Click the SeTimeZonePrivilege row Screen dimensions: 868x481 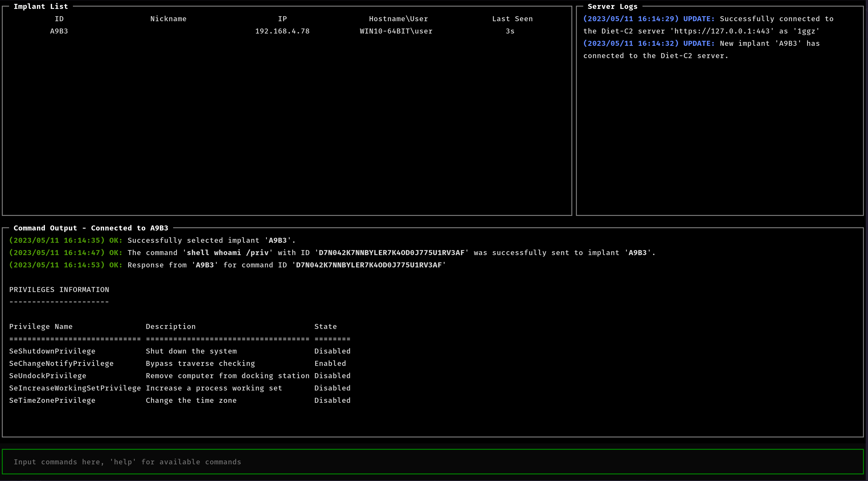point(52,401)
